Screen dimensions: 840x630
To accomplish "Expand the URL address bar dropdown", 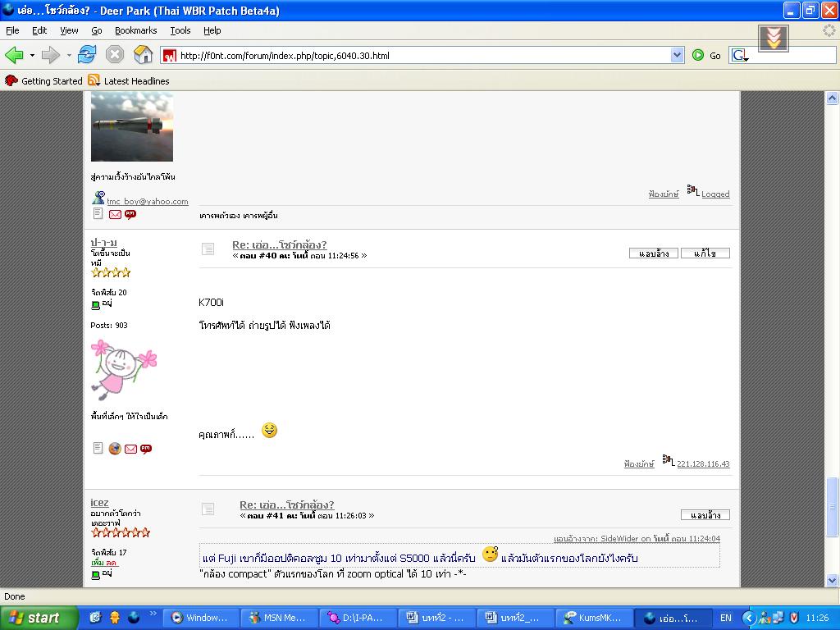I will point(677,55).
